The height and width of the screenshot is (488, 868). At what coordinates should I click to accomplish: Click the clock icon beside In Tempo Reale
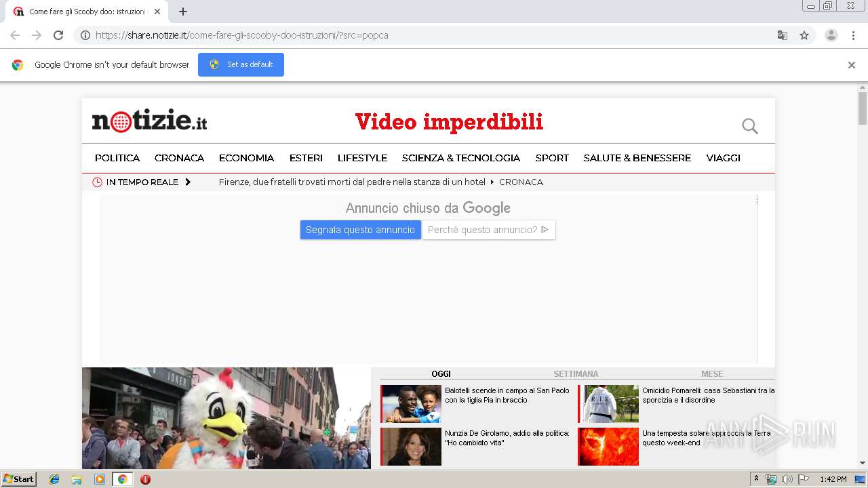point(97,182)
